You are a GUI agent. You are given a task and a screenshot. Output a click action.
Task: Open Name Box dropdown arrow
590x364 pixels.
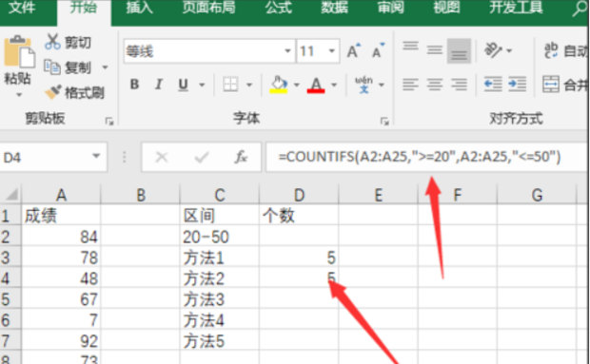pos(96,156)
